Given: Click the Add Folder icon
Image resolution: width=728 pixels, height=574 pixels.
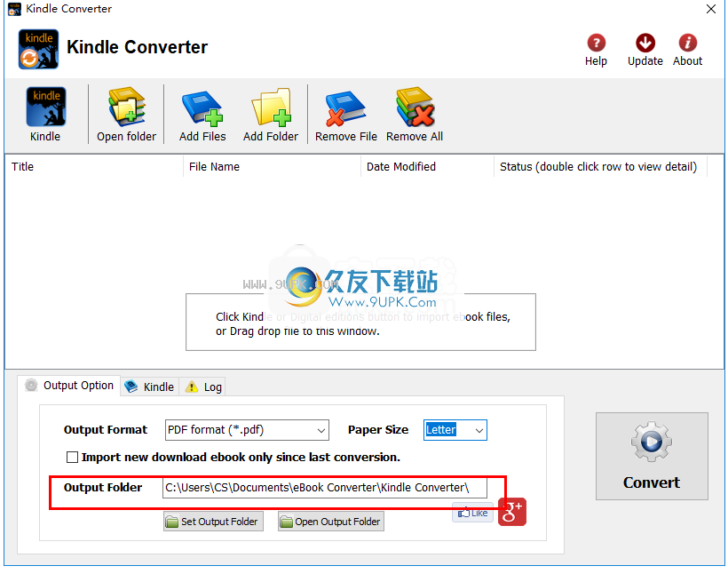Looking at the screenshot, I should tap(271, 107).
